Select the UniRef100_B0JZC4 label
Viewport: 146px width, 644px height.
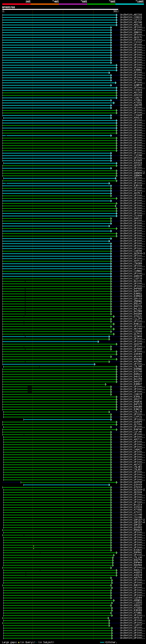coord(131,504)
